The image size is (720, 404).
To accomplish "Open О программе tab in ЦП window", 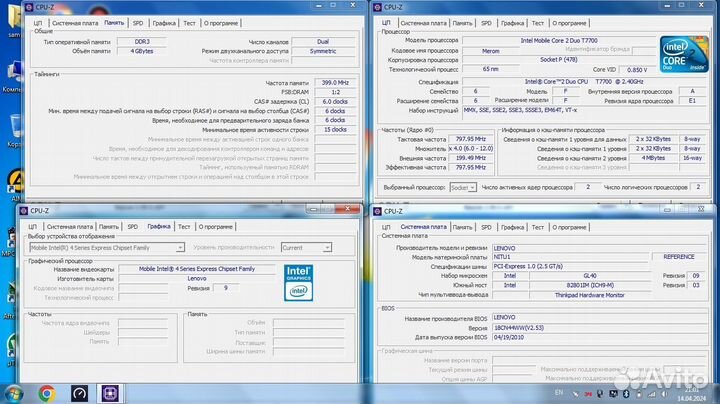I will point(569,23).
